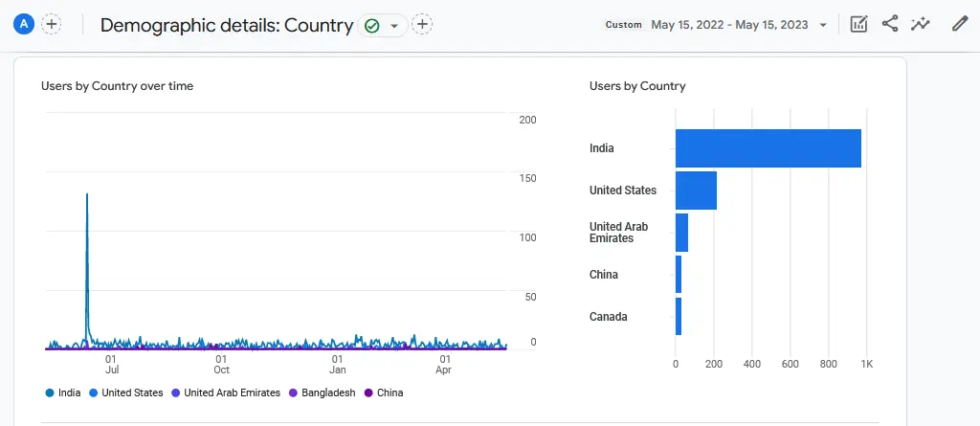Click the 'United Arab Emirates' bar chart label
The height and width of the screenshot is (426, 980).
pos(619,233)
